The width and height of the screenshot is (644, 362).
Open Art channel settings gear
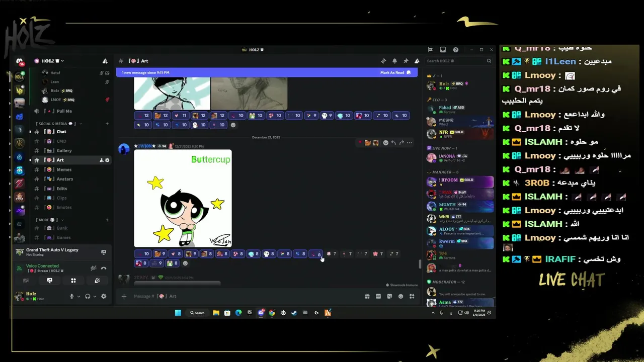click(x=107, y=160)
